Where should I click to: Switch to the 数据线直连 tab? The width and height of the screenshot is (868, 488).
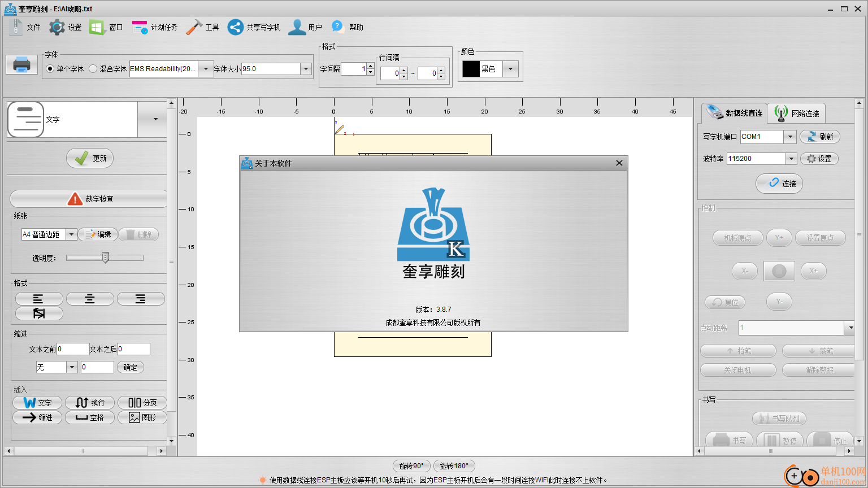pos(734,113)
